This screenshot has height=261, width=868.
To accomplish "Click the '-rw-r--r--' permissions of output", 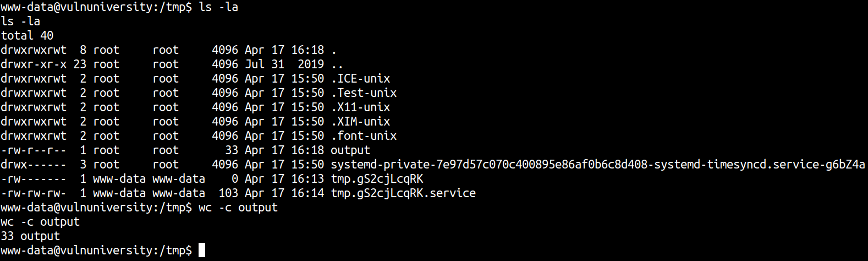I will point(34,150).
